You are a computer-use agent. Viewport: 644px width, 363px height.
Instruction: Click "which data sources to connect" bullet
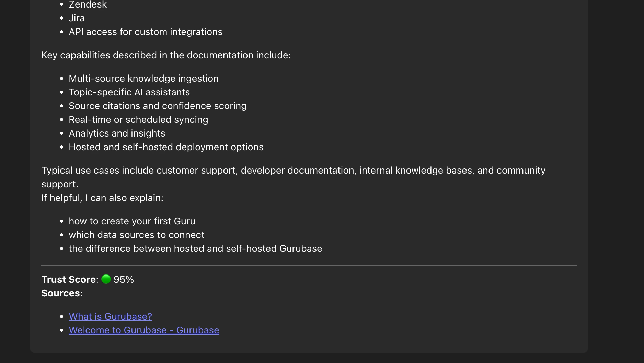137,235
